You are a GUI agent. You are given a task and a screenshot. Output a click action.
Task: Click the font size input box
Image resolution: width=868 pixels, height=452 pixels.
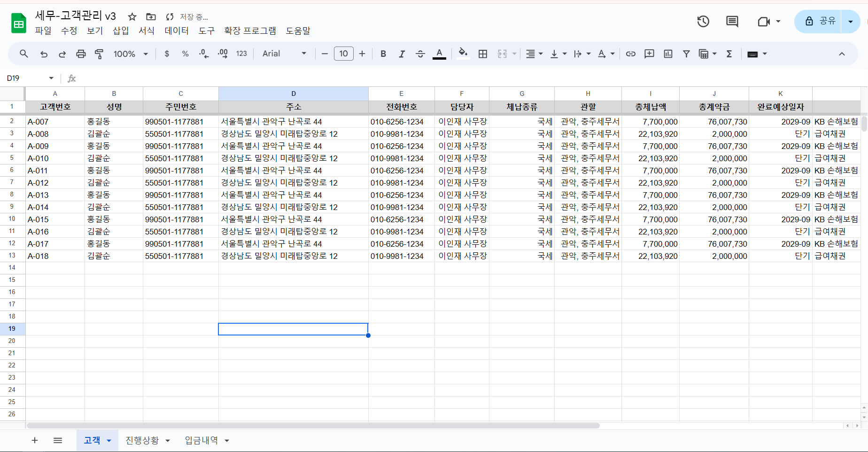pyautogui.click(x=343, y=54)
